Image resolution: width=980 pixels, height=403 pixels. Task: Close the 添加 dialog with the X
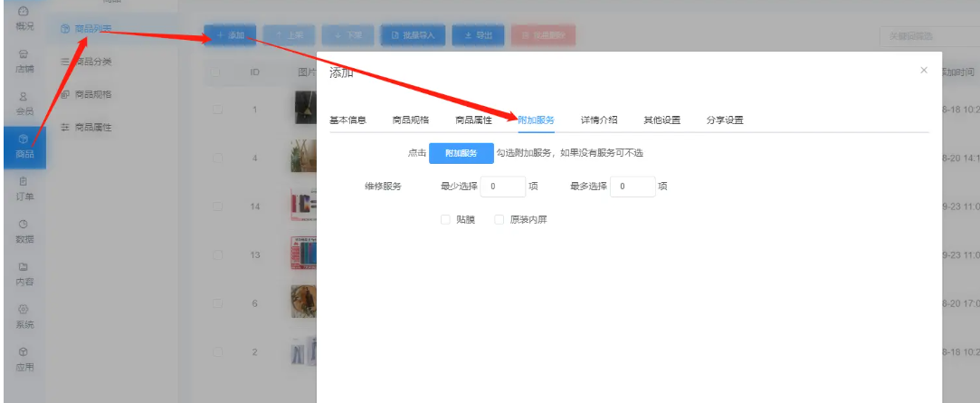(923, 70)
